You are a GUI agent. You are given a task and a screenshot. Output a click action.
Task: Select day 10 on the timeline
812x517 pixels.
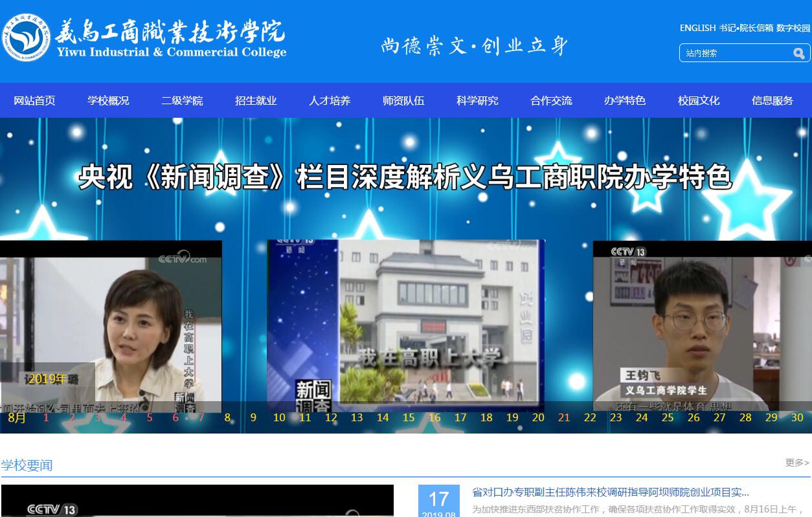pos(279,417)
